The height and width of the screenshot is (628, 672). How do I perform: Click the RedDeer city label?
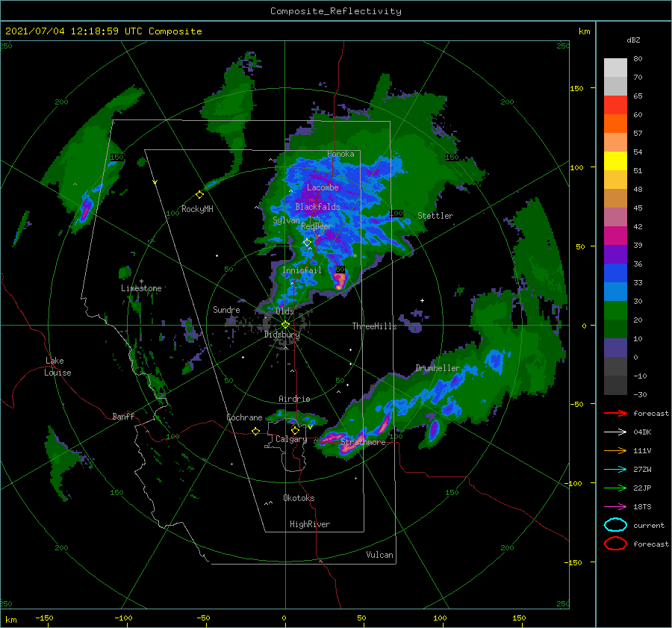(317, 226)
